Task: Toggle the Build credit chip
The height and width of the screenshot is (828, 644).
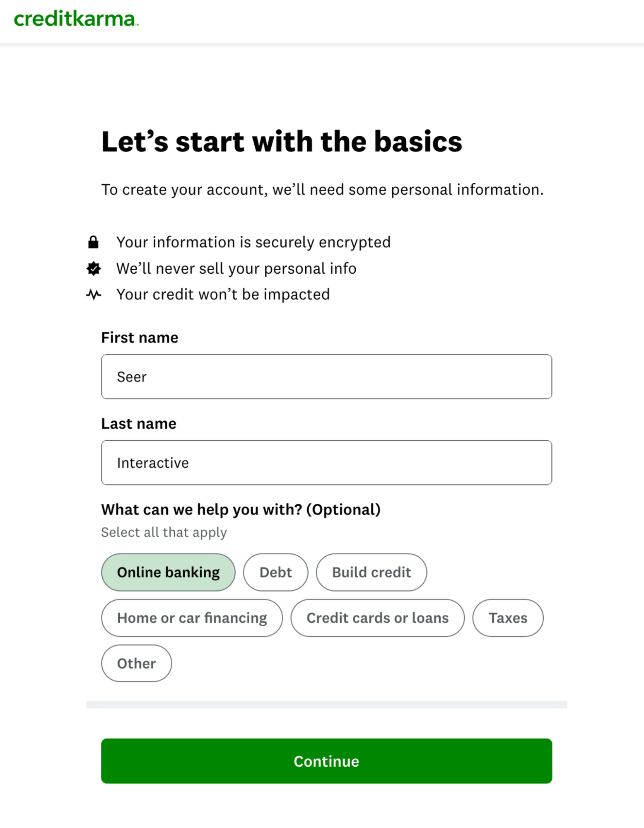Action: tap(371, 572)
